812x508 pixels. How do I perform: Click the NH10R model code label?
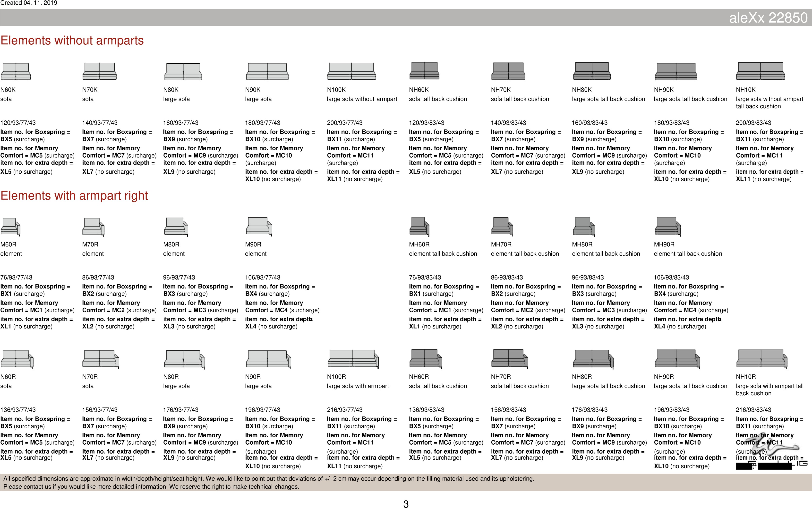746,377
